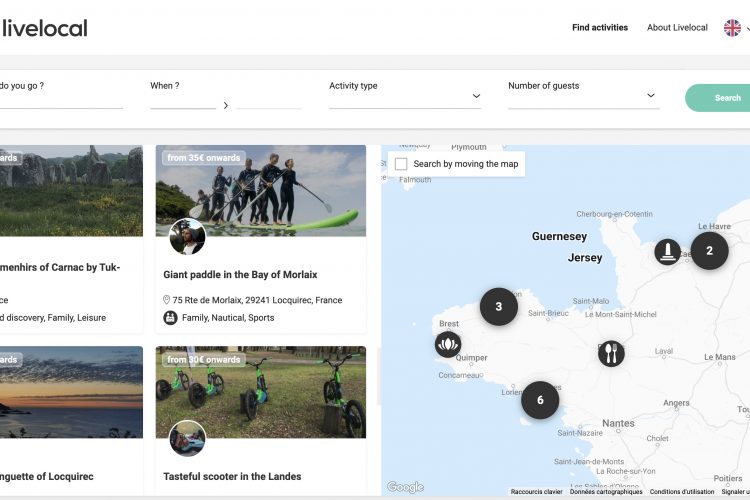Click the lotus wellness marker near Brest
Viewport: 750px width, 500px height.
point(448,345)
